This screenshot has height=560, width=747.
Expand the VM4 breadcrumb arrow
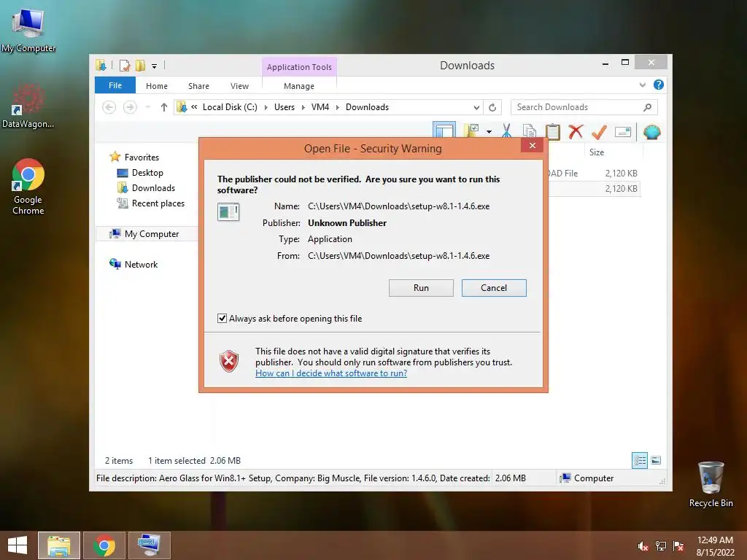point(337,108)
